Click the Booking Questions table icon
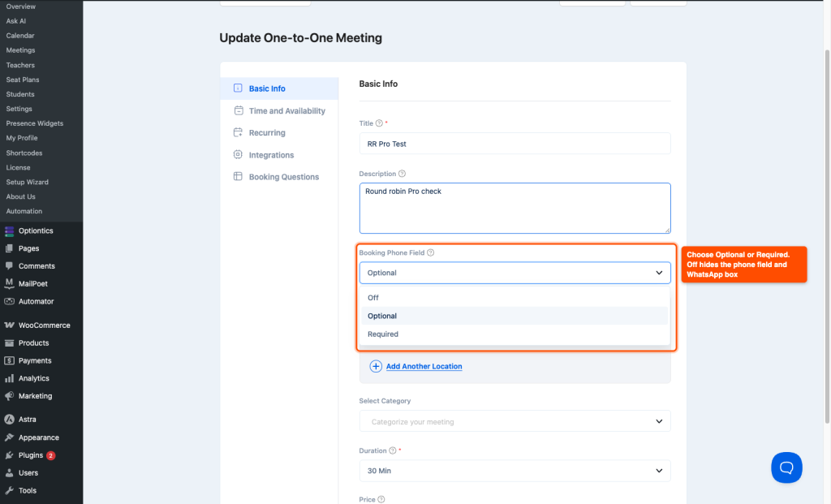The height and width of the screenshot is (504, 831). (238, 176)
